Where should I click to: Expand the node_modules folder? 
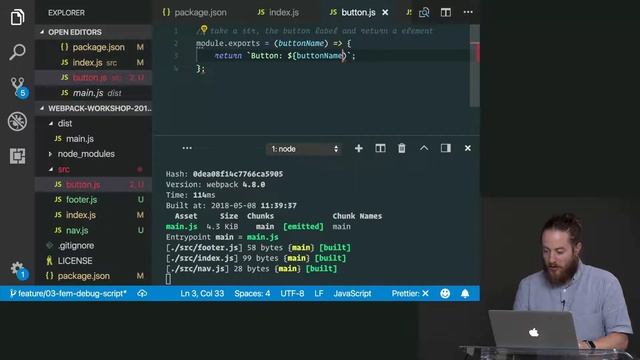pos(93,154)
